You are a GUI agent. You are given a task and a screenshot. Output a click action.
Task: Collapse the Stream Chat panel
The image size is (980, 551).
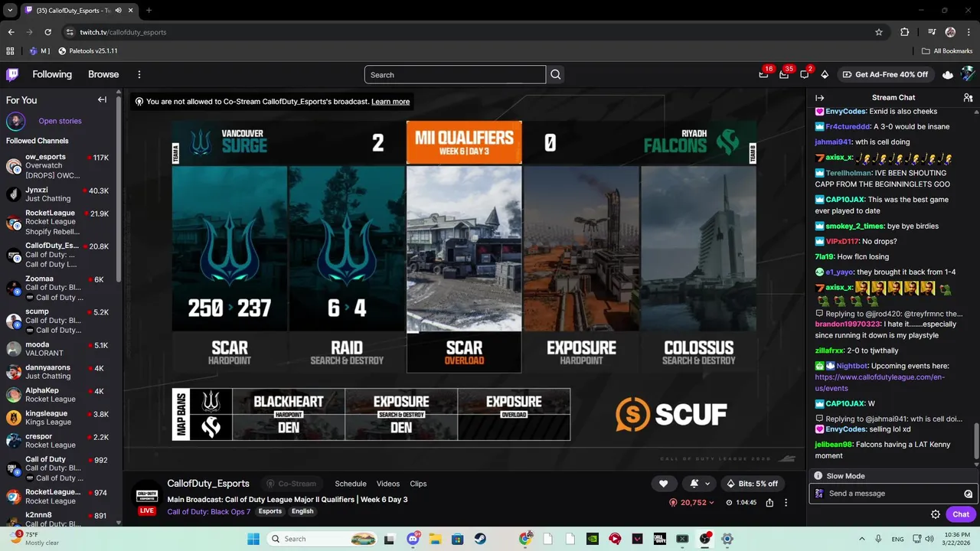[819, 98]
